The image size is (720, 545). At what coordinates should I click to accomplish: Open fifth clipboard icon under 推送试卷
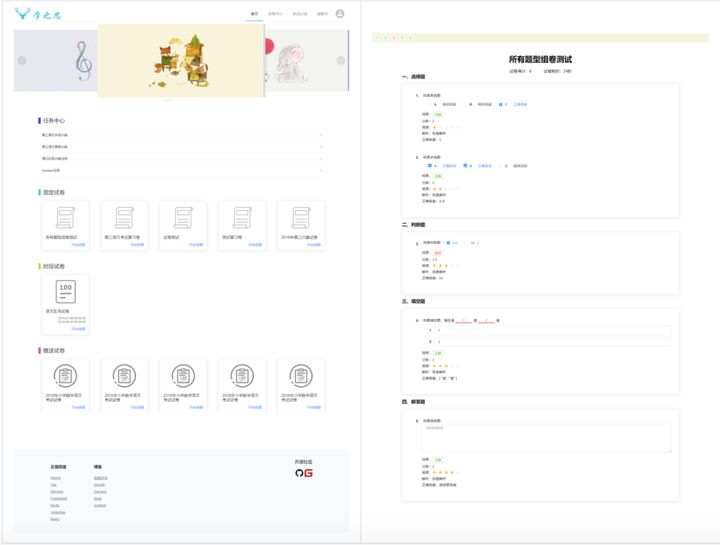[301, 376]
